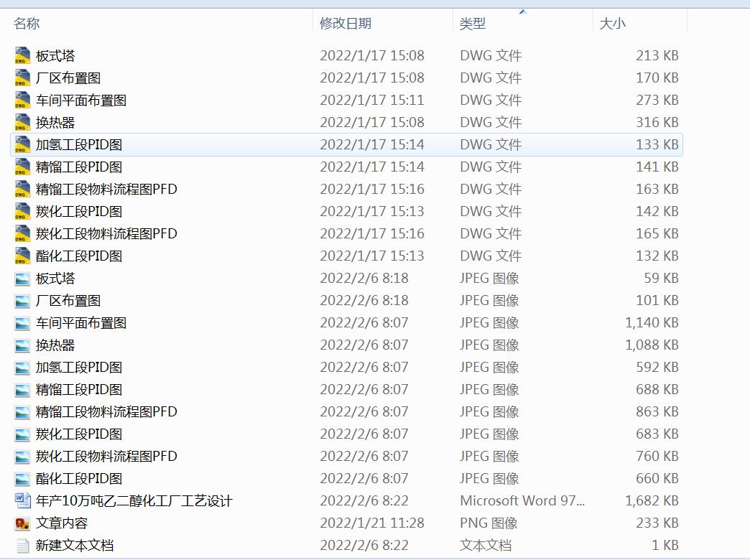Screen dimensions: 750x560
Task: Click size value 316 KB
Action: pos(657,123)
